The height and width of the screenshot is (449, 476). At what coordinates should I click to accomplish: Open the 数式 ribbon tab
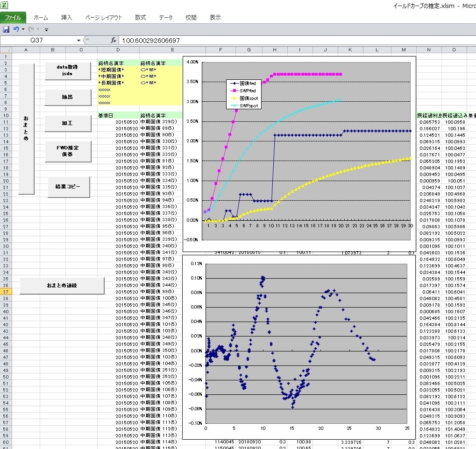(x=141, y=18)
